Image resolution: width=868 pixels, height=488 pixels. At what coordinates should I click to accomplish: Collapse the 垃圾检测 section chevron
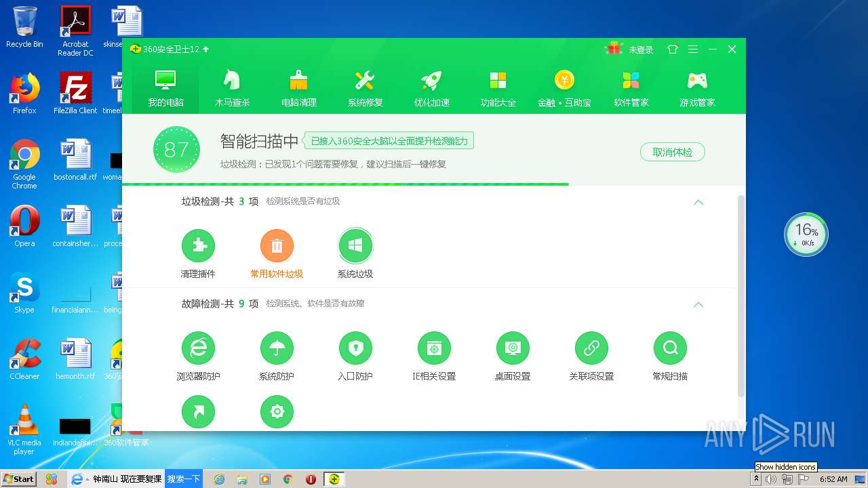[698, 202]
